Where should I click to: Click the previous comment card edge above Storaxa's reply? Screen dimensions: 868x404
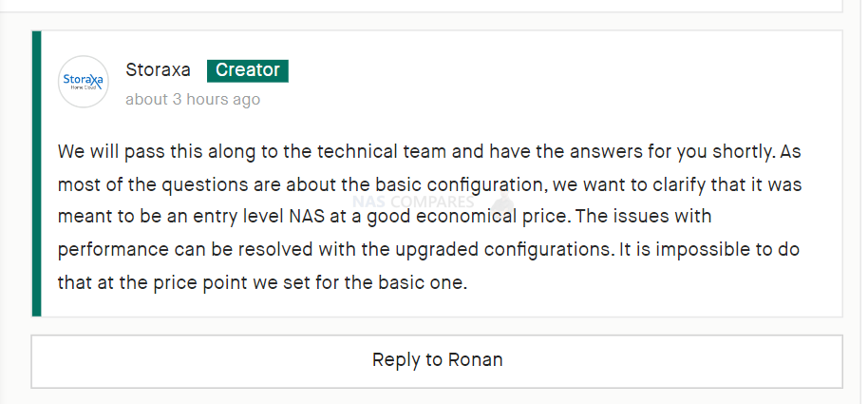421,6
